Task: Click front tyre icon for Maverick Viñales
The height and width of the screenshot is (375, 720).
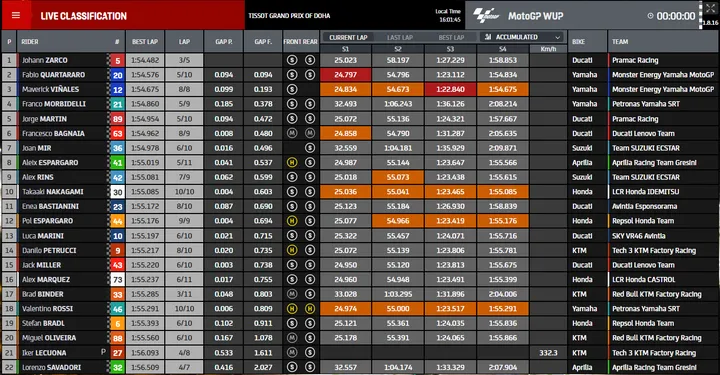Action: (x=292, y=90)
